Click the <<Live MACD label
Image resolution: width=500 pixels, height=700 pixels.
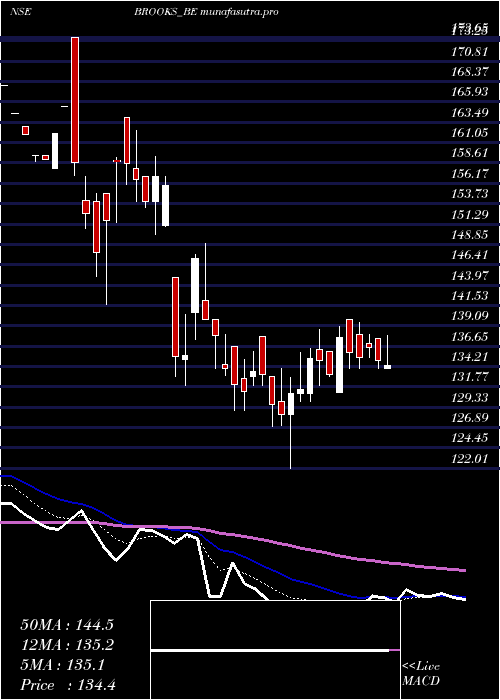coord(421,674)
